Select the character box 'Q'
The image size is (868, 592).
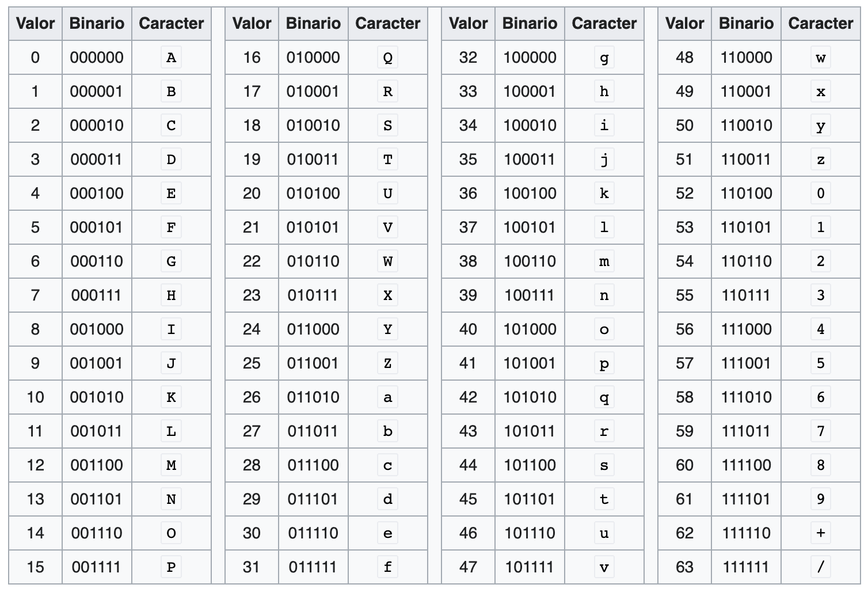[x=387, y=58]
